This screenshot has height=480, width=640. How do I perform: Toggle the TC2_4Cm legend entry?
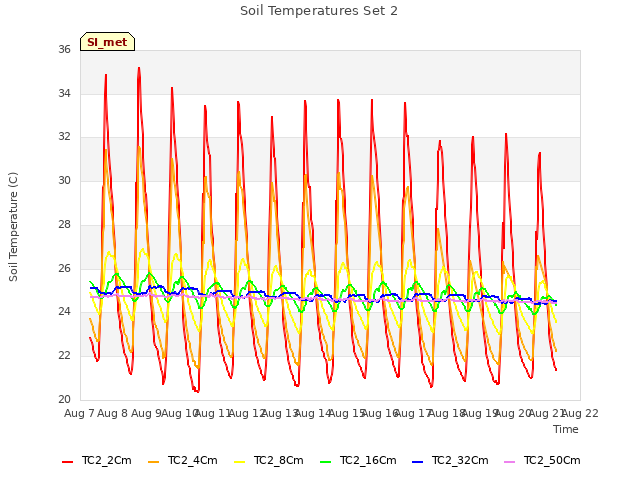[x=182, y=461]
